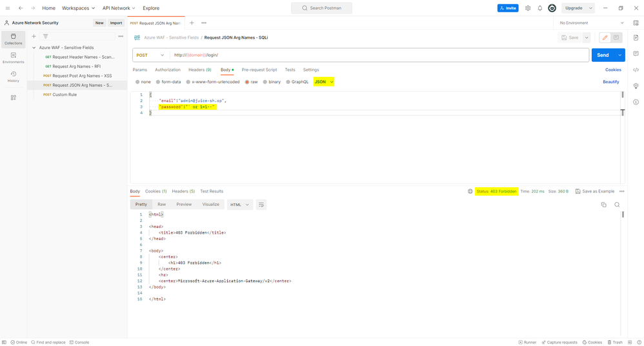The height and width of the screenshot is (346, 644).
Task: Collapse the Azure WAF - Sensitive Fields collection
Action: point(34,48)
